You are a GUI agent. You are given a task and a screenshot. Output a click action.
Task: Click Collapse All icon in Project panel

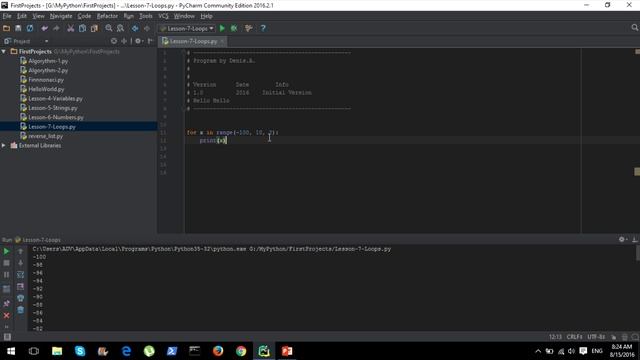(x=124, y=41)
